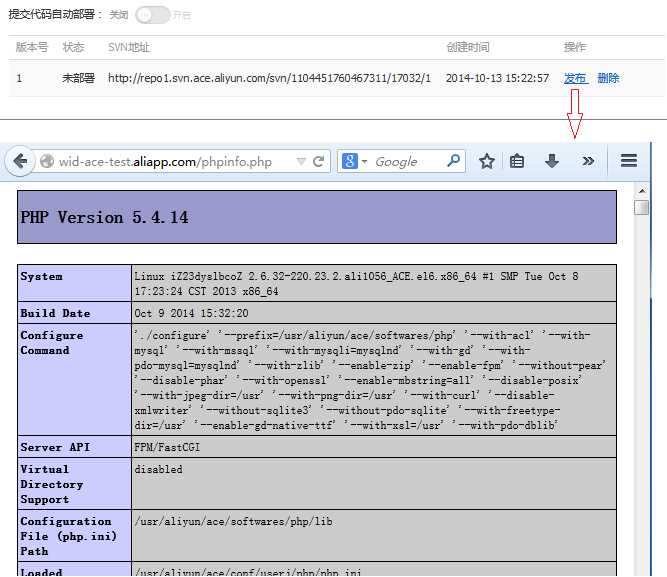Click the scrollbar up arrow
The width and height of the screenshot is (667, 577).
pos(642,191)
